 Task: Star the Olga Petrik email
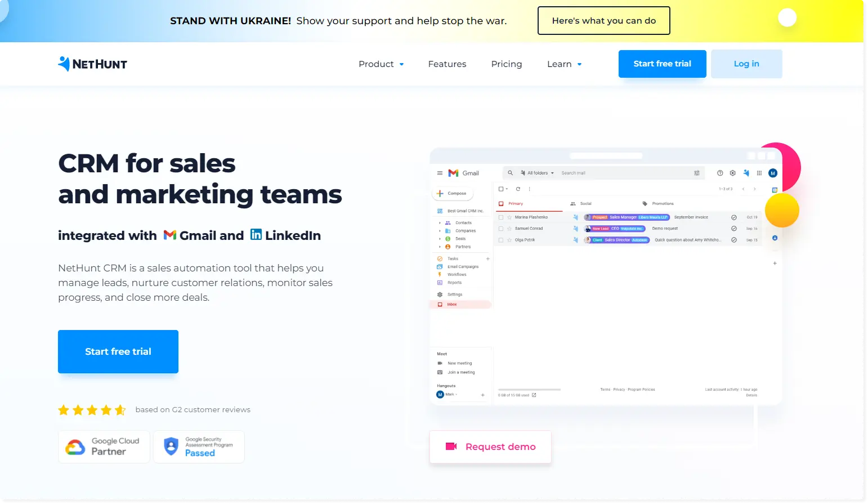point(509,240)
